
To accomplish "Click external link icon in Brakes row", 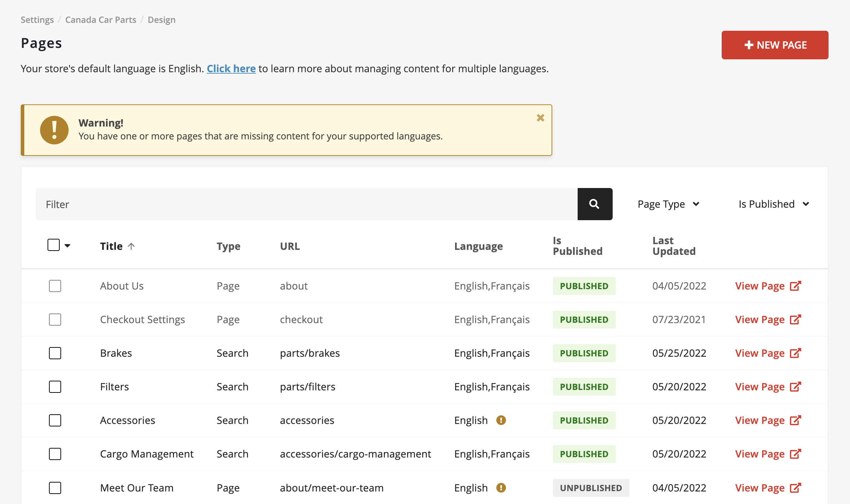I will (795, 353).
